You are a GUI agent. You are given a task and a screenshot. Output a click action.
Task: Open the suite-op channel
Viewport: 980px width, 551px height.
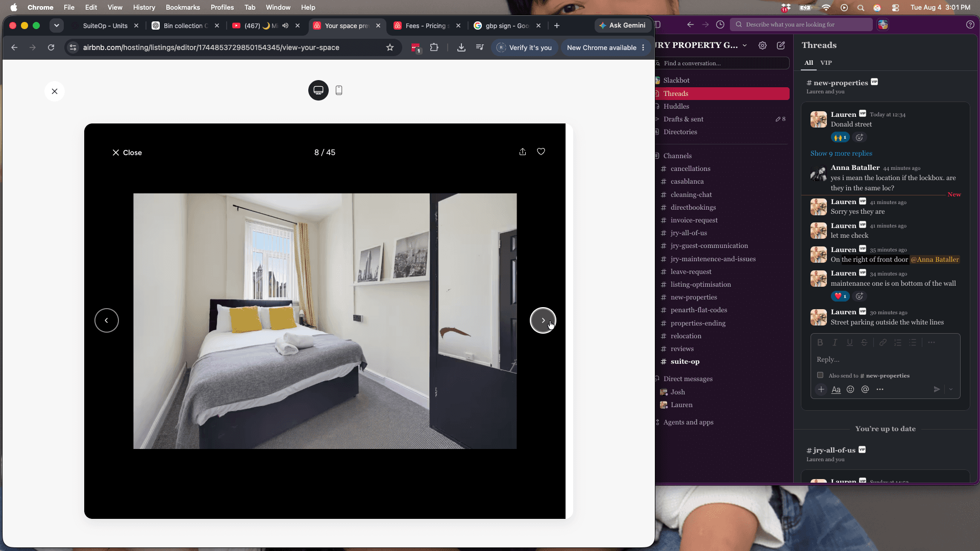pyautogui.click(x=685, y=361)
